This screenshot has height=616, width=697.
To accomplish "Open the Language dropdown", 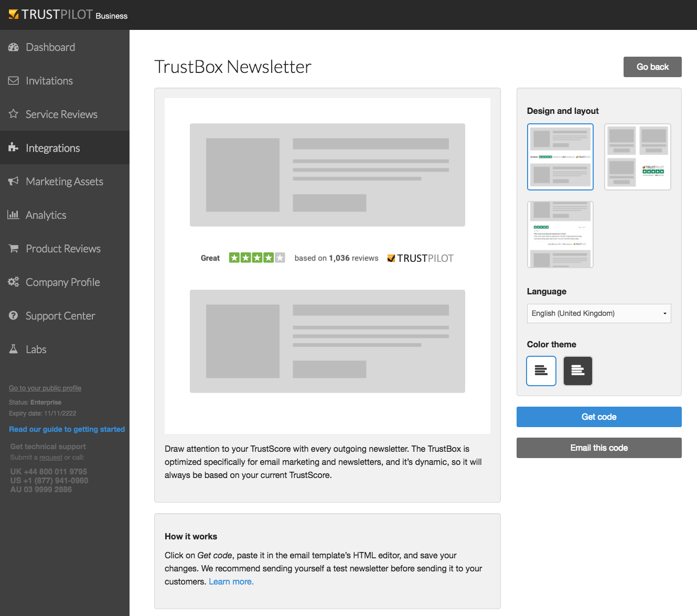I will (x=599, y=313).
